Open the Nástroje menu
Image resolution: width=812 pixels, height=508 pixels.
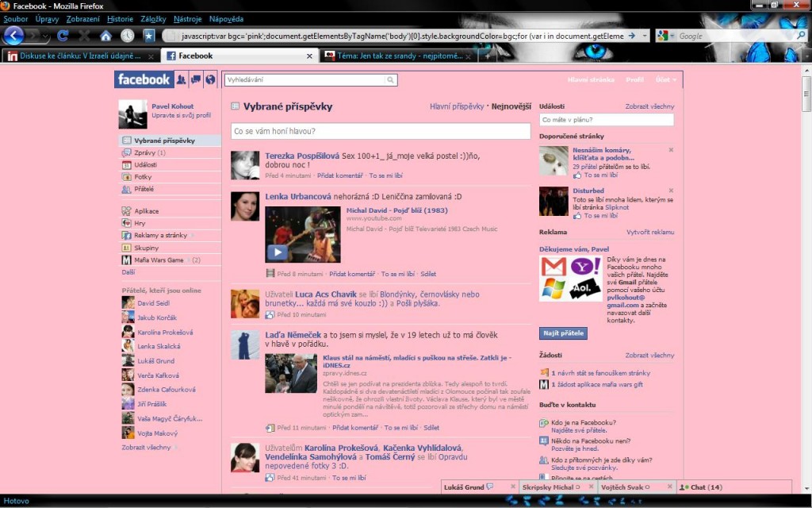[x=187, y=19]
